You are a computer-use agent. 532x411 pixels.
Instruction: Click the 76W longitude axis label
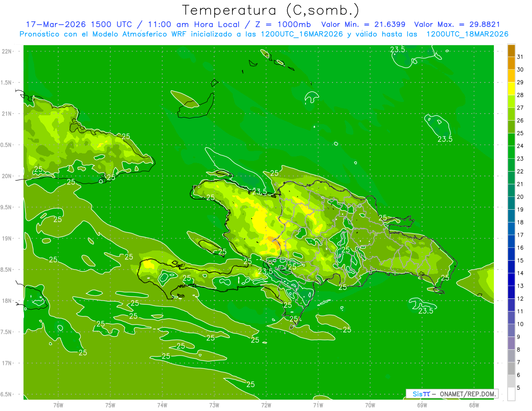click(x=58, y=405)
